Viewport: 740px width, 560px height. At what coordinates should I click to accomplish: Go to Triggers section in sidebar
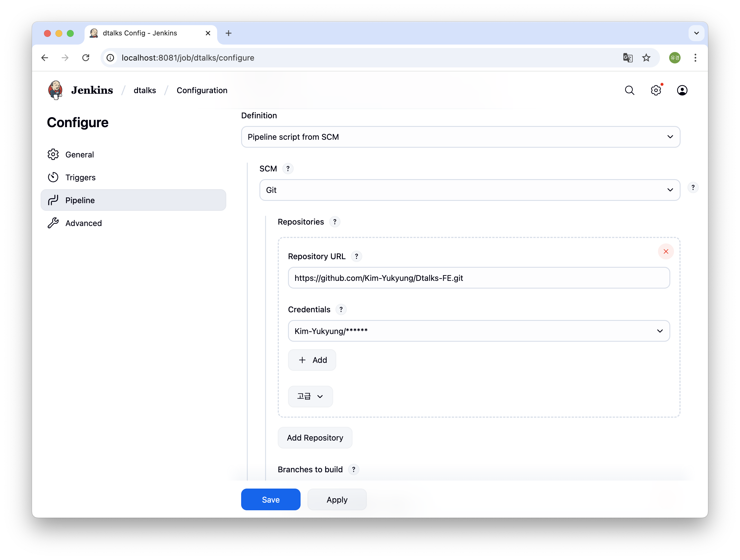point(80,178)
